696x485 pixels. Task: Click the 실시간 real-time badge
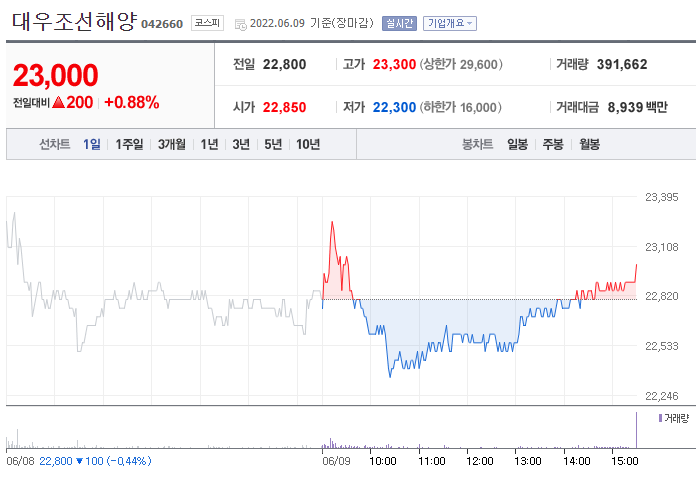click(399, 24)
